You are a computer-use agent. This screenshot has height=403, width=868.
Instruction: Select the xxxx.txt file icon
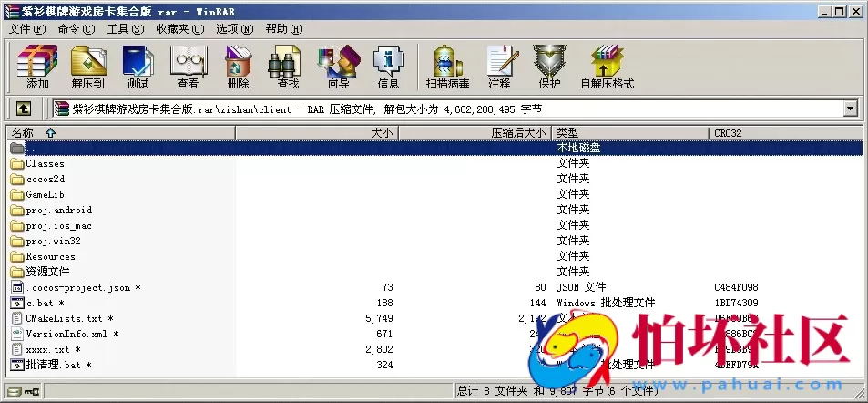[17, 350]
